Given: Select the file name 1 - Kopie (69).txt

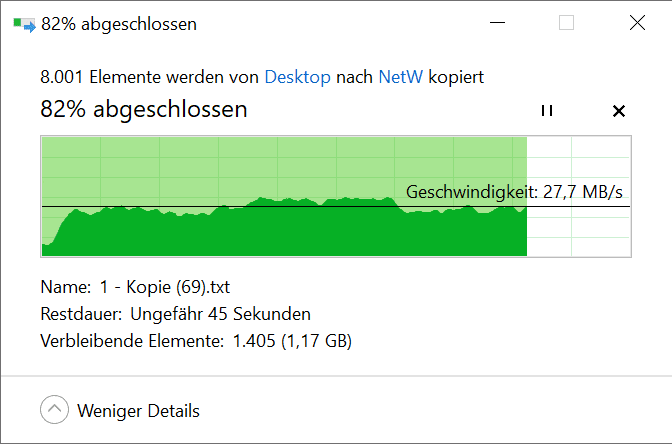Looking at the screenshot, I should click(165, 287).
